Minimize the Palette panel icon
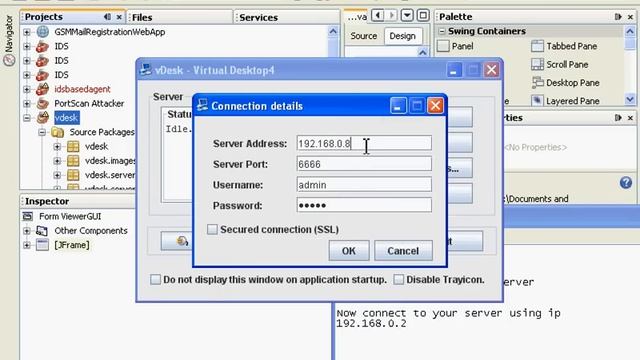 [x=618, y=17]
